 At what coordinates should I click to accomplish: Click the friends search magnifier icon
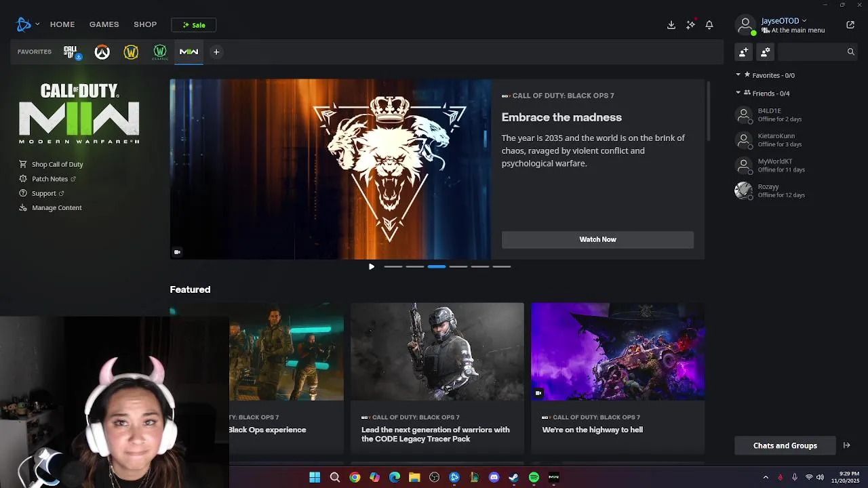[850, 52]
